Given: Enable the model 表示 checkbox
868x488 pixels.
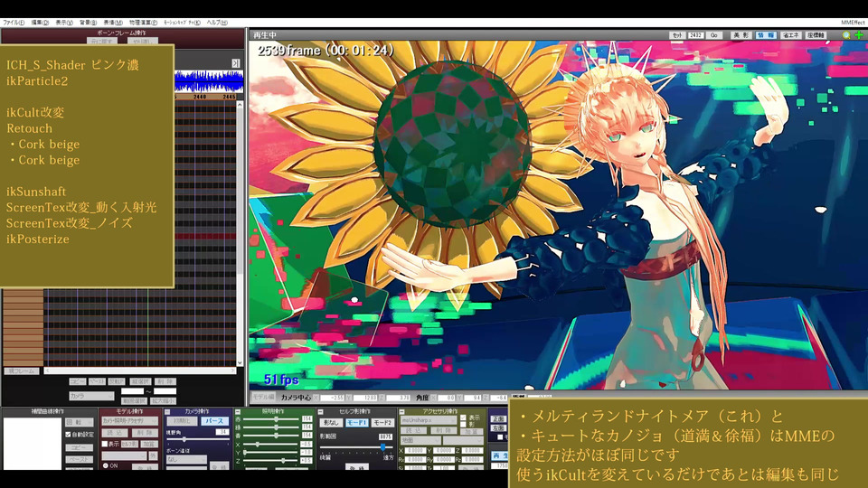Looking at the screenshot, I should point(105,444).
